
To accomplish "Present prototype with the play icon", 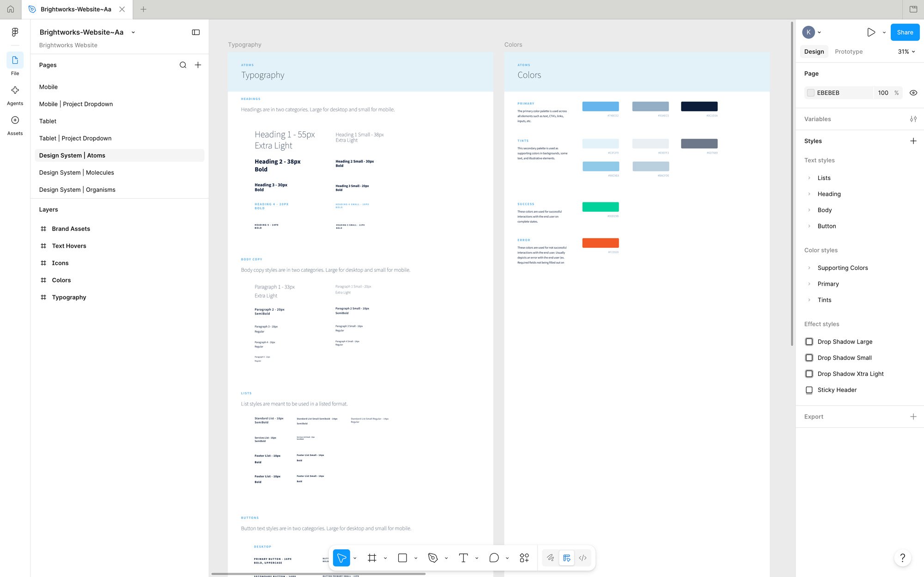I will [871, 32].
